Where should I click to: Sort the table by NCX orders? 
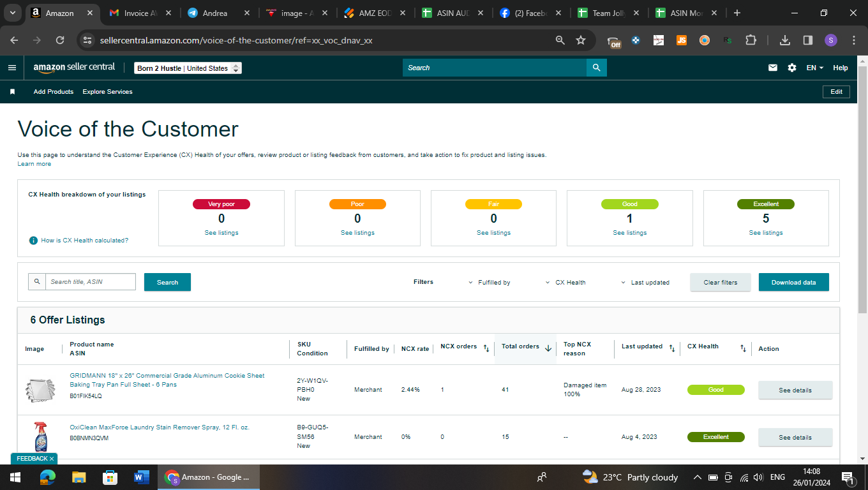click(x=486, y=348)
